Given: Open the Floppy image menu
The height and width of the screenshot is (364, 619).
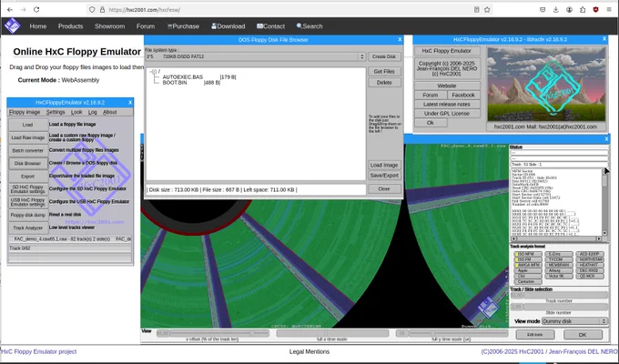Looking at the screenshot, I should tap(25, 112).
